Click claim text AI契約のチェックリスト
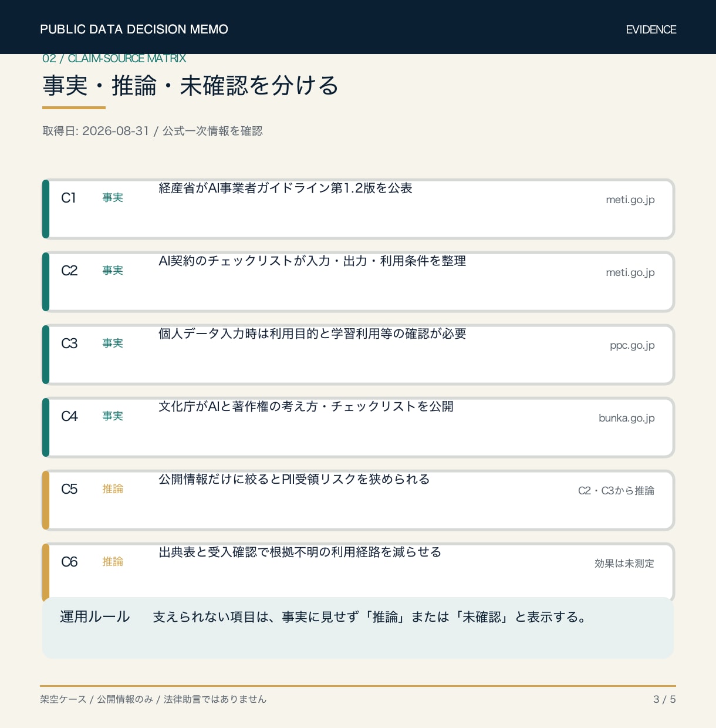Image resolution: width=716 pixels, height=728 pixels. (x=312, y=261)
